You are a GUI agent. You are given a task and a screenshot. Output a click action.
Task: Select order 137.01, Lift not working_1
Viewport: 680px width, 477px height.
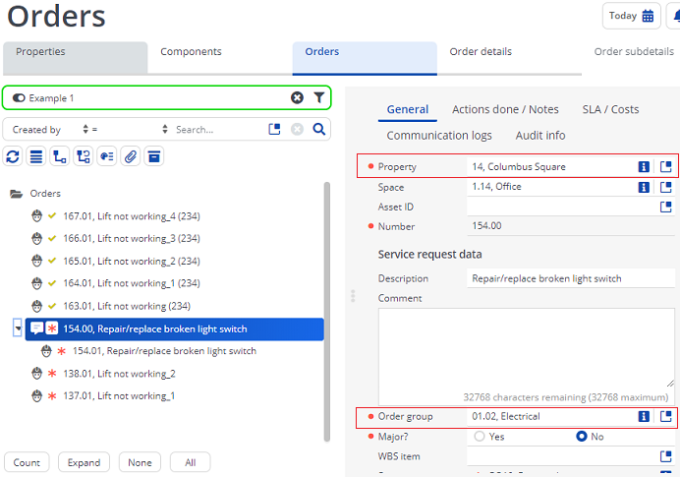pyautogui.click(x=119, y=396)
